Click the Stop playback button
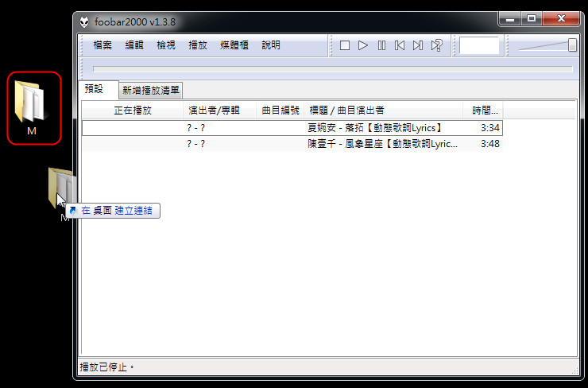This screenshot has width=588, height=388. point(345,45)
